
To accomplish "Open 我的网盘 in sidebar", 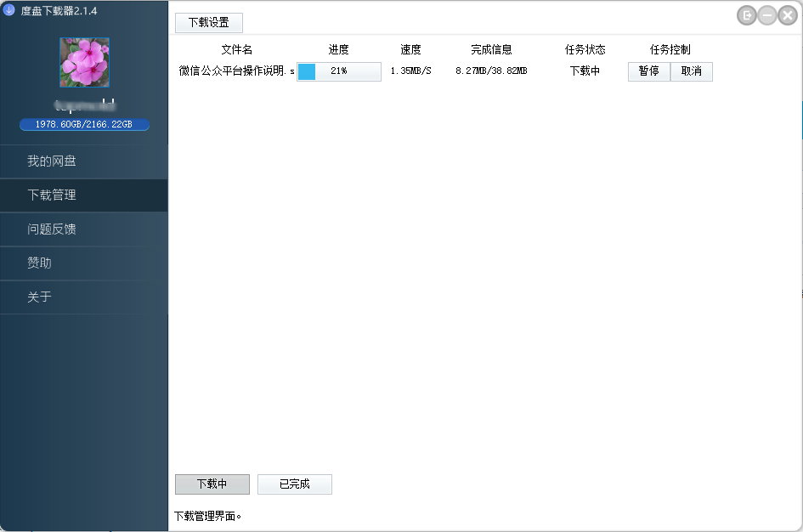I will coord(84,161).
